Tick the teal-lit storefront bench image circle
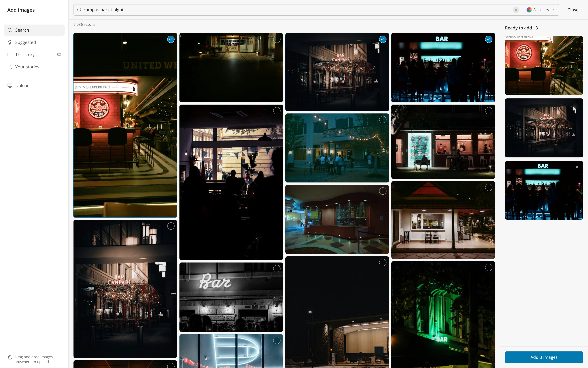This screenshot has width=588, height=368. tap(489, 111)
